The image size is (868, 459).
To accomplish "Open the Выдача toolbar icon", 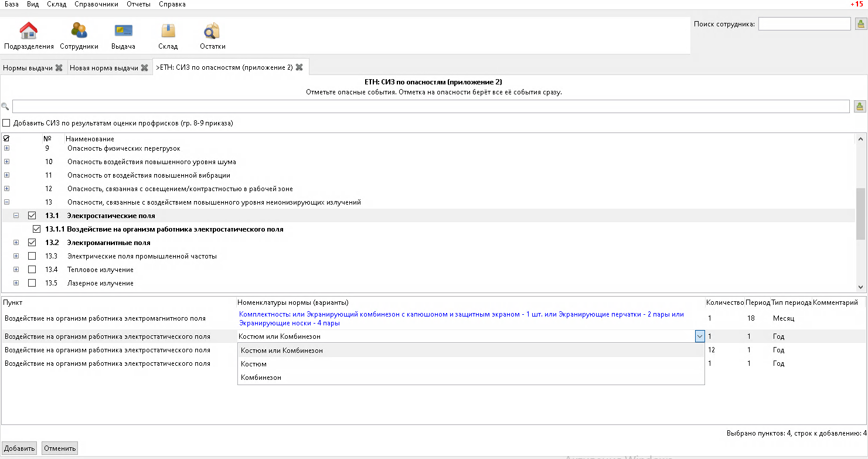I will click(x=123, y=36).
